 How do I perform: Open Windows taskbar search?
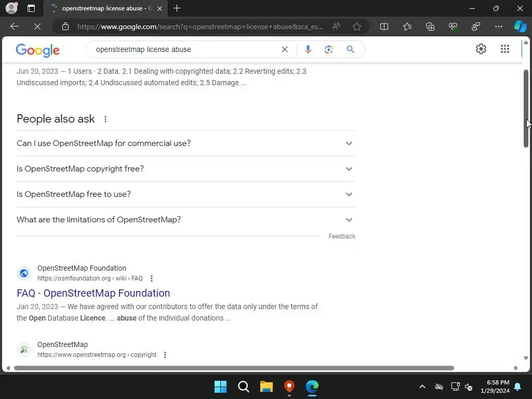tap(244, 387)
